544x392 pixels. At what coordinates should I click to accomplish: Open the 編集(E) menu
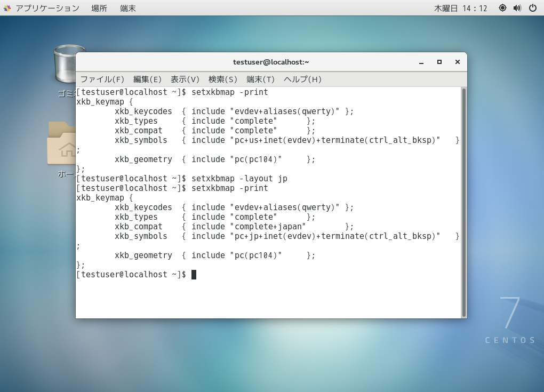pos(147,79)
